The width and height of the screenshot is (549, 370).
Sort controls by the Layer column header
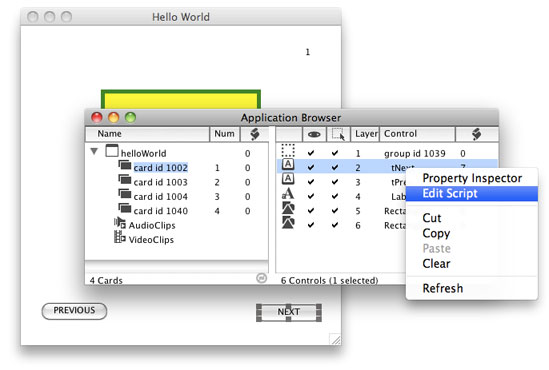366,134
